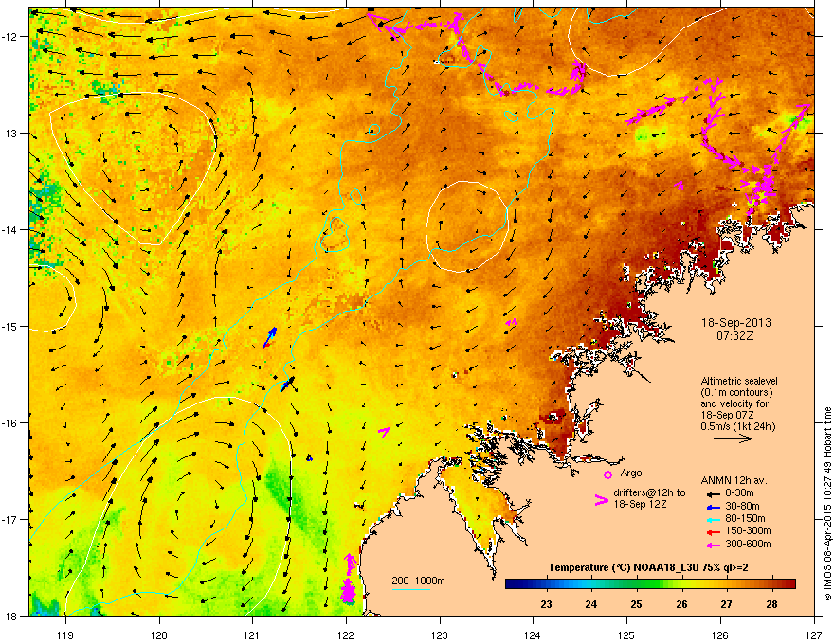Click the vertical IMOS copyright timestamp text
This screenshot has width=834, height=644.
coord(827,504)
